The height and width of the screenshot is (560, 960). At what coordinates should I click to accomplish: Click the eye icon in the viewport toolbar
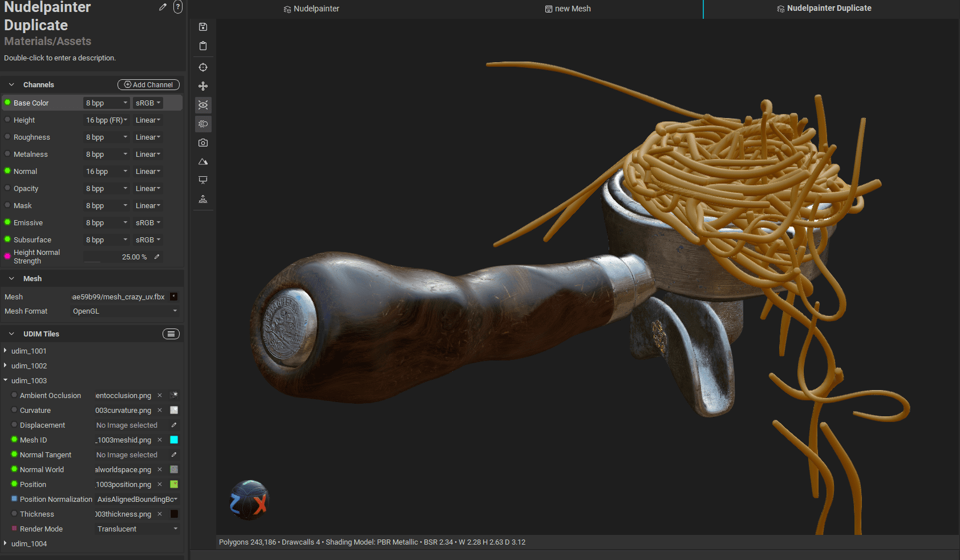[203, 105]
